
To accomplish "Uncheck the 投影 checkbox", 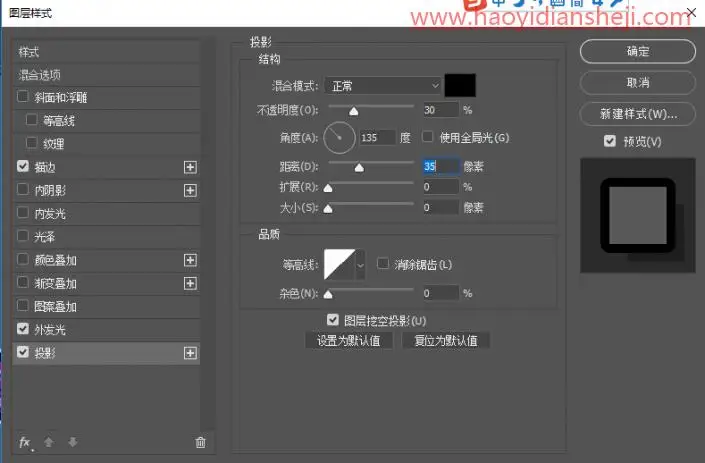I will tap(22, 352).
